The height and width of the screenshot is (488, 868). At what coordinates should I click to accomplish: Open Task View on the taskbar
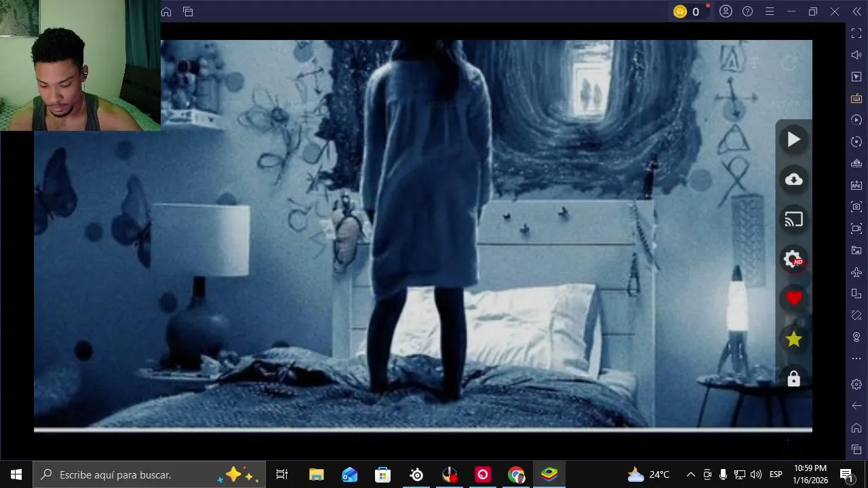click(x=282, y=474)
